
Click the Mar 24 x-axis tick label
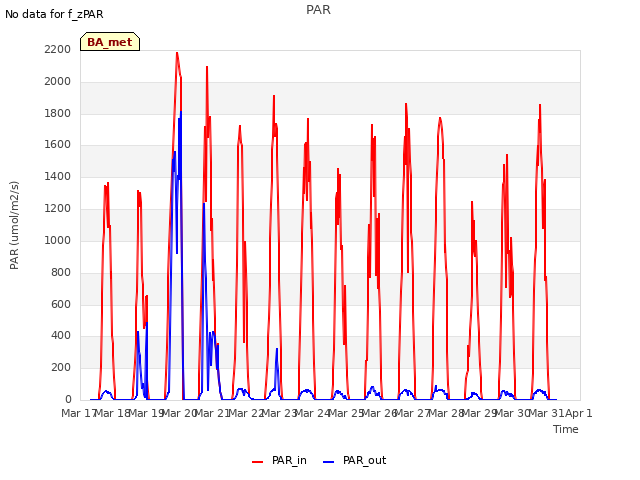click(x=312, y=413)
